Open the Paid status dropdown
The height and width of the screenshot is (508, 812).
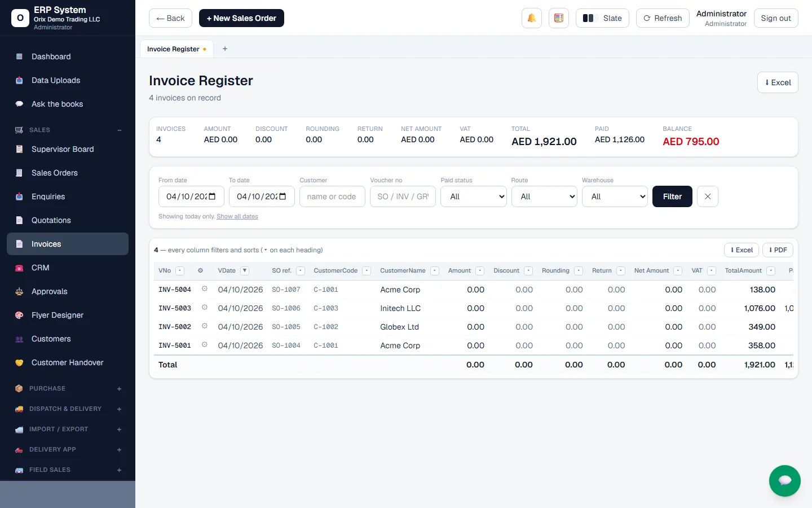coord(474,196)
